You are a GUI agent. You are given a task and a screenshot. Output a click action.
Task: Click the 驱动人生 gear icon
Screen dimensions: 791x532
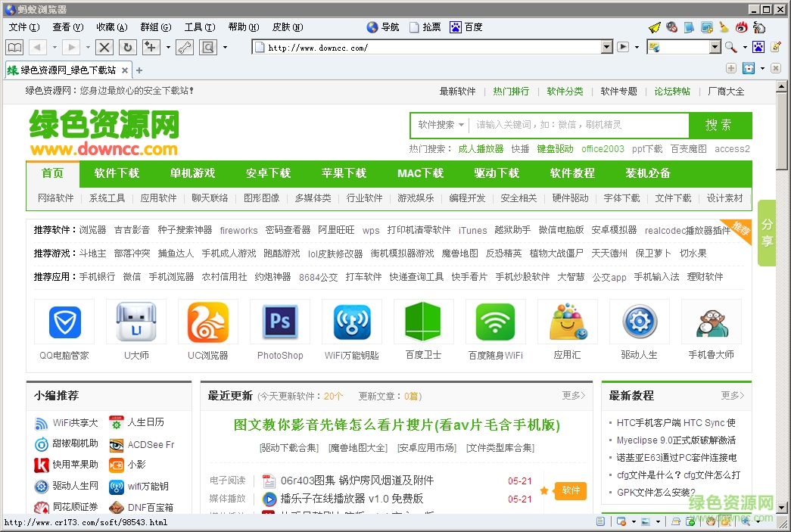[639, 321]
